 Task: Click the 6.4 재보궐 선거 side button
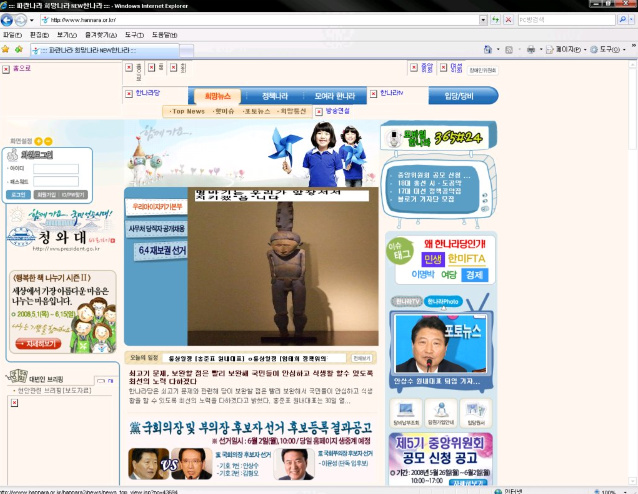161,251
